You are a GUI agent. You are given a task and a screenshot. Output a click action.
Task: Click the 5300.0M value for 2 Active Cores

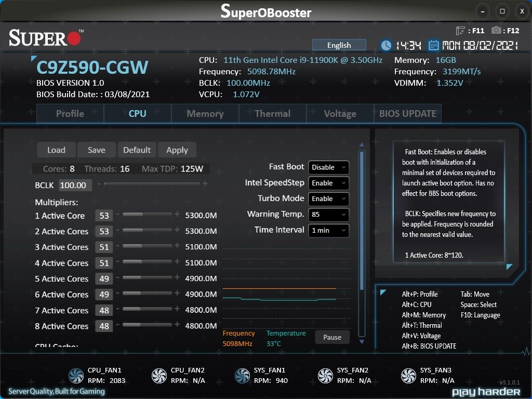(x=201, y=231)
